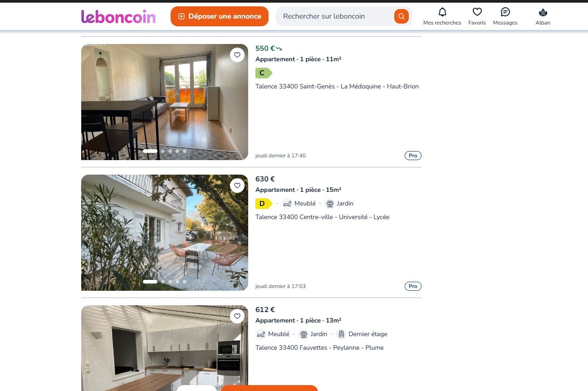This screenshot has height=391, width=588.
Task: Click the price drop arrow next to 550 €
Action: [279, 49]
